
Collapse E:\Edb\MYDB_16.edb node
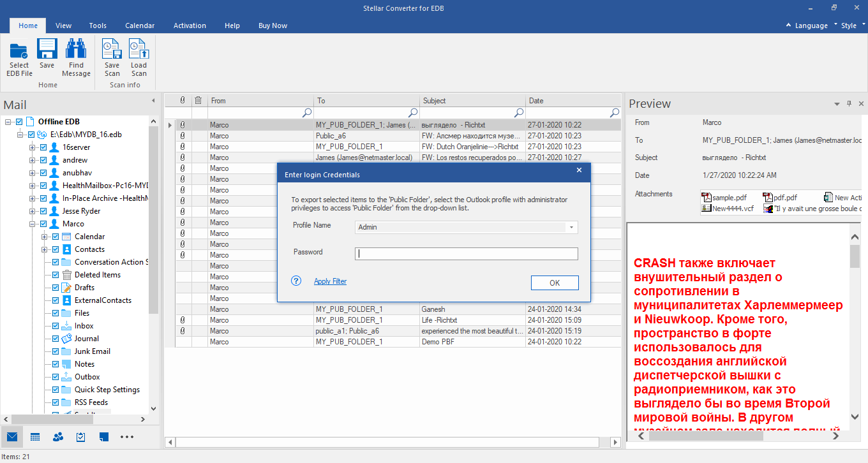[x=20, y=135]
